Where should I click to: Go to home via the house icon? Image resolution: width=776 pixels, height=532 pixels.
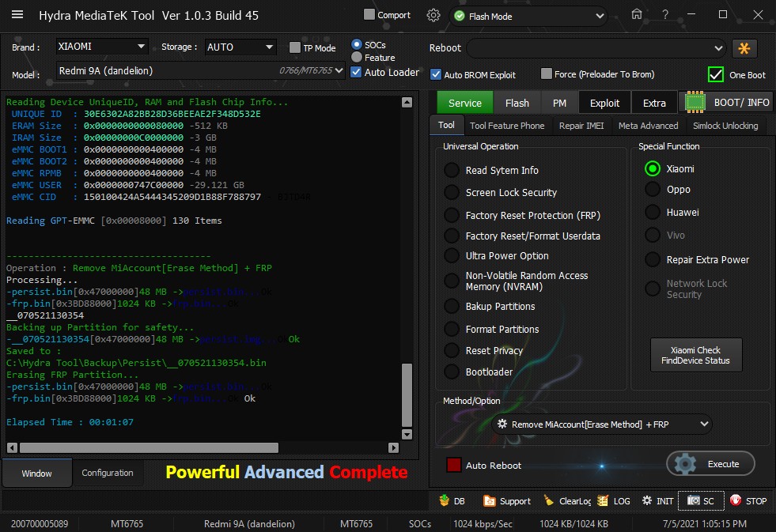pyautogui.click(x=637, y=14)
